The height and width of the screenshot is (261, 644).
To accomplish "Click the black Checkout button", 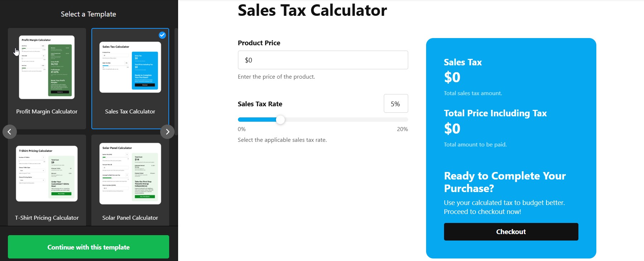I will point(511,232).
